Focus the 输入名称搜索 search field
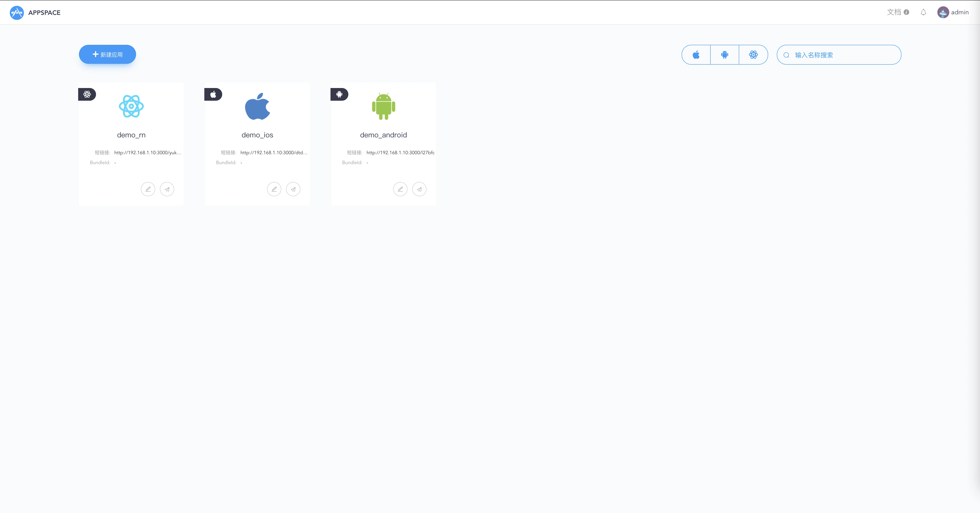The width and height of the screenshot is (980, 513). pyautogui.click(x=839, y=55)
